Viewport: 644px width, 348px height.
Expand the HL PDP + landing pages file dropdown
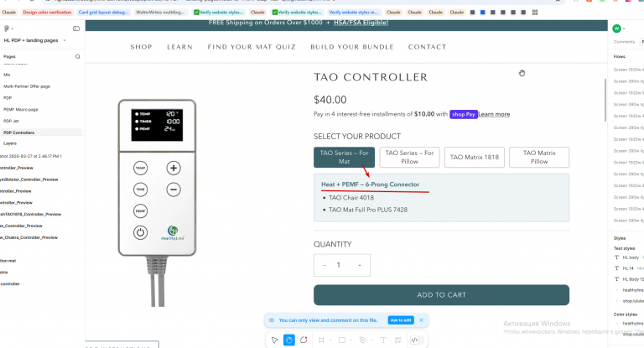(x=65, y=40)
